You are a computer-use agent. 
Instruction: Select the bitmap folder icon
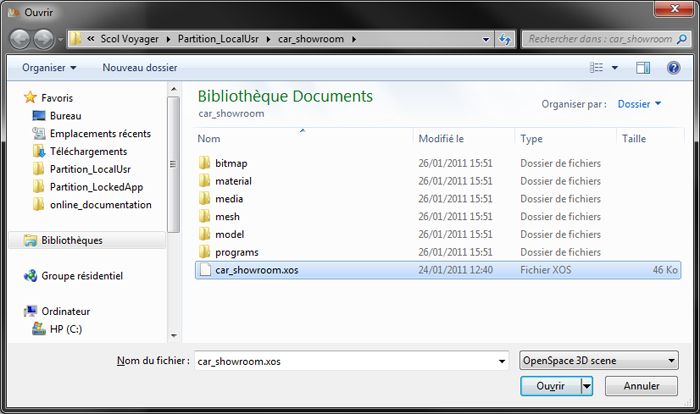click(204, 163)
